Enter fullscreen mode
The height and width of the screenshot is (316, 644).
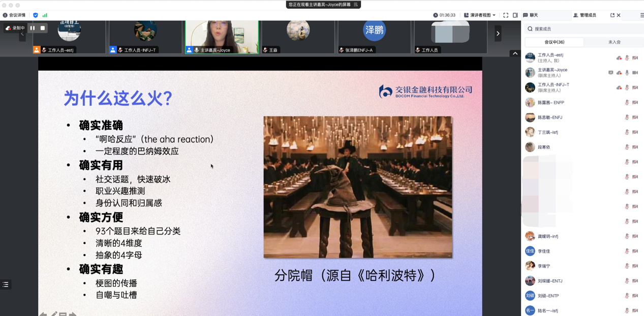pos(506,15)
